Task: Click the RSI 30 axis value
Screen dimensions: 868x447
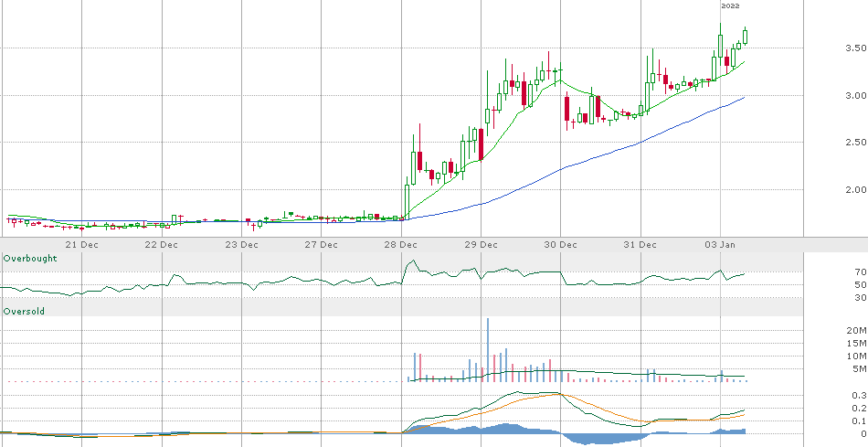Action: (860, 297)
